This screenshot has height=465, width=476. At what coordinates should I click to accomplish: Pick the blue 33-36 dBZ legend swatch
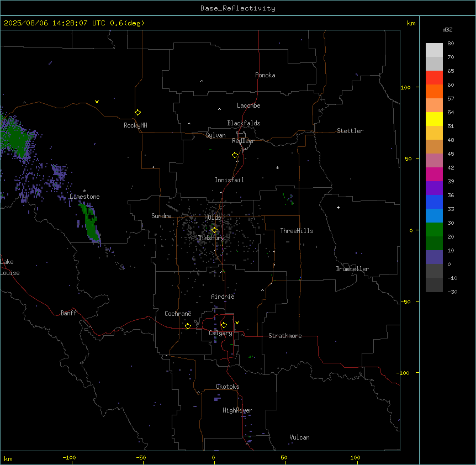coord(434,202)
